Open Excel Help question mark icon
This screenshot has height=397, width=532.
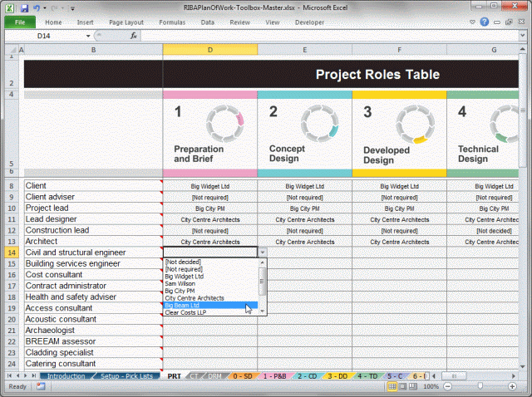coord(484,22)
